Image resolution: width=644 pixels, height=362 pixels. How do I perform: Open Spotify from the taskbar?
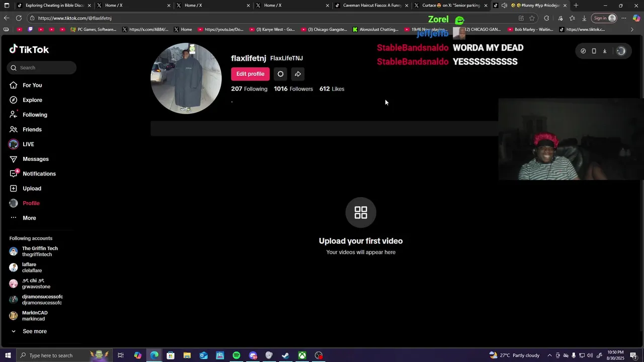[236, 355]
